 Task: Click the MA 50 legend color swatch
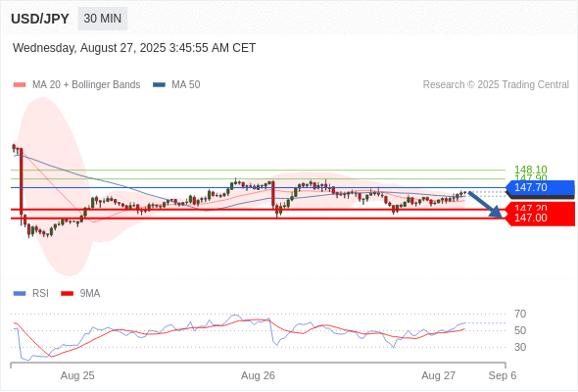point(160,85)
